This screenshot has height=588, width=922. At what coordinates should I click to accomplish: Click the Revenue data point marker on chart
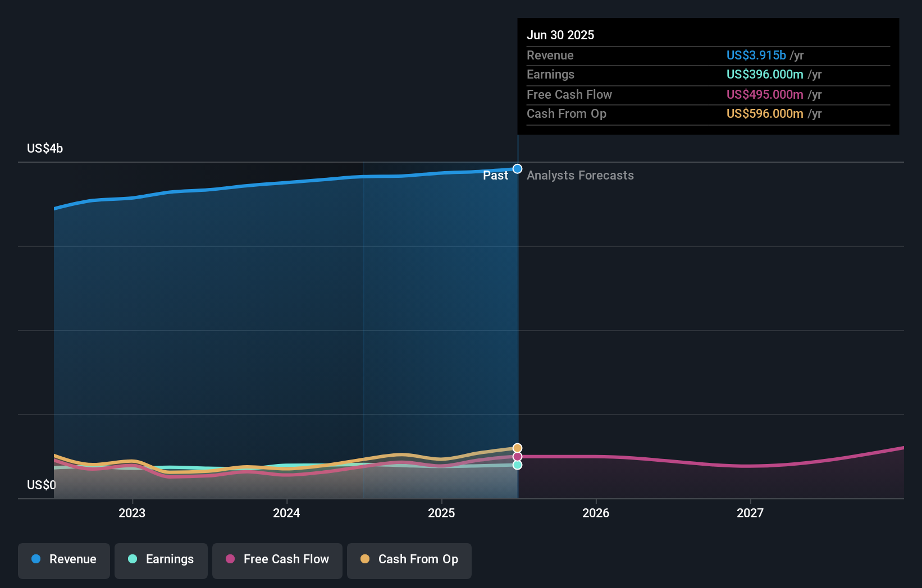[517, 169]
